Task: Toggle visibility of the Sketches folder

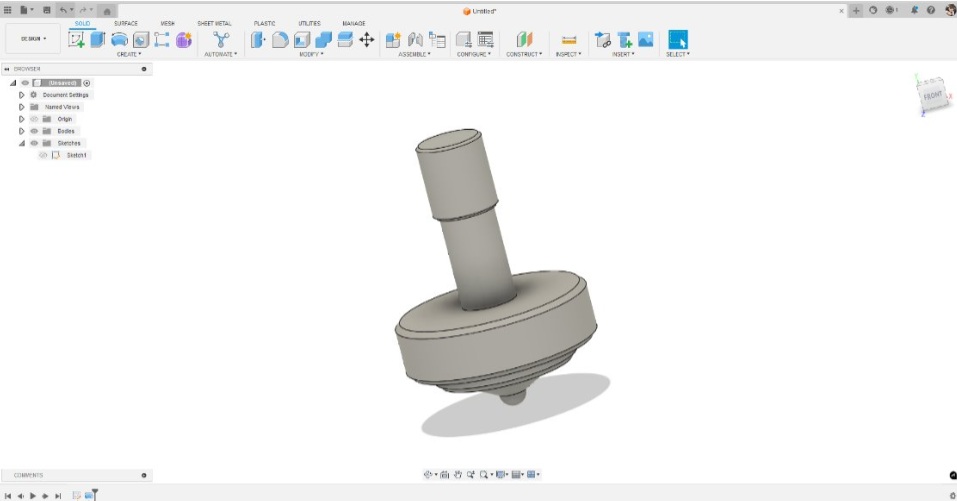Action: pos(34,143)
